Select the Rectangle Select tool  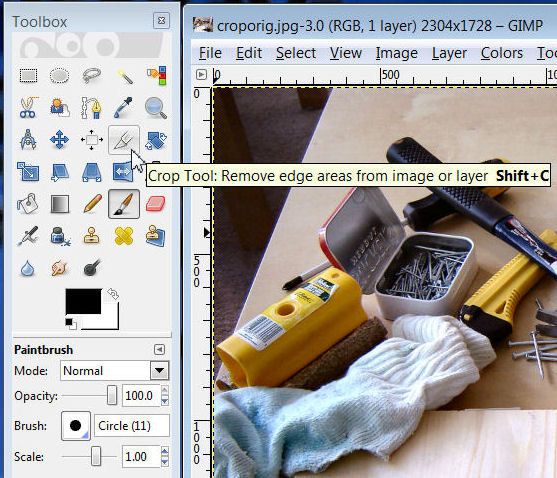28,76
